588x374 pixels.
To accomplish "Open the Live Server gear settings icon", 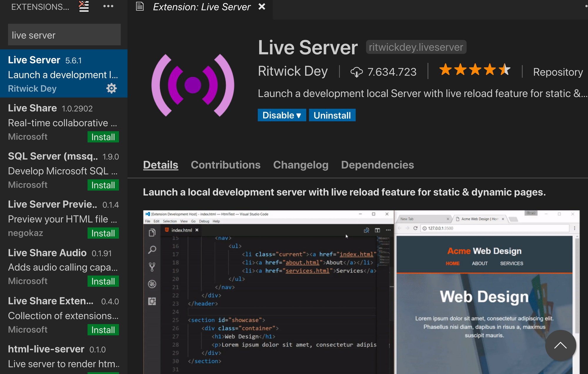I will coord(111,88).
